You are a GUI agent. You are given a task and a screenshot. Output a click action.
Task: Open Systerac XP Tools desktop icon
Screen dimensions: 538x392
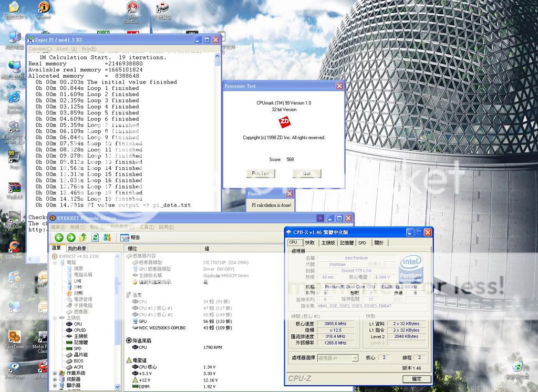click(x=14, y=282)
